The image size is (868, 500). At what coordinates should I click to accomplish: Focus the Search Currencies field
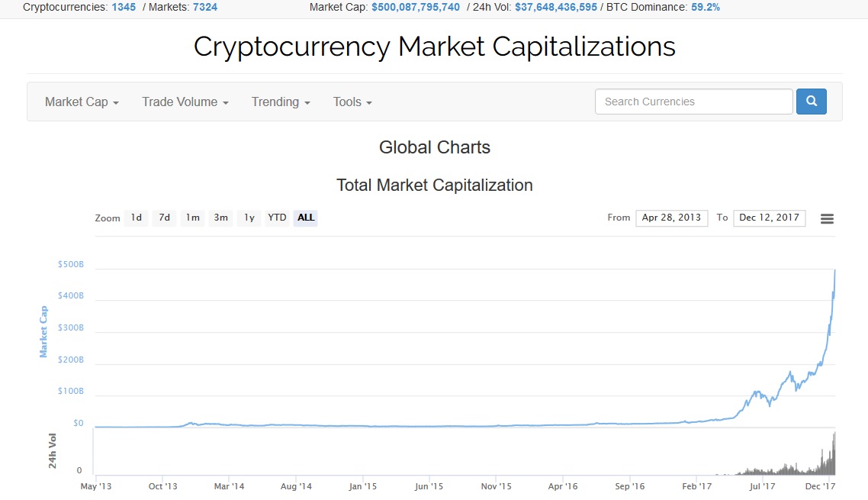693,102
